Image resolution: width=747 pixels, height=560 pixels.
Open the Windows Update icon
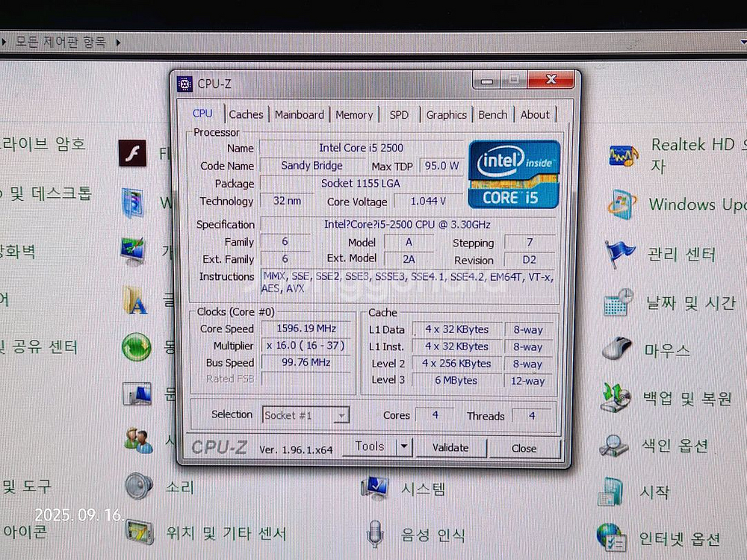pos(622,205)
